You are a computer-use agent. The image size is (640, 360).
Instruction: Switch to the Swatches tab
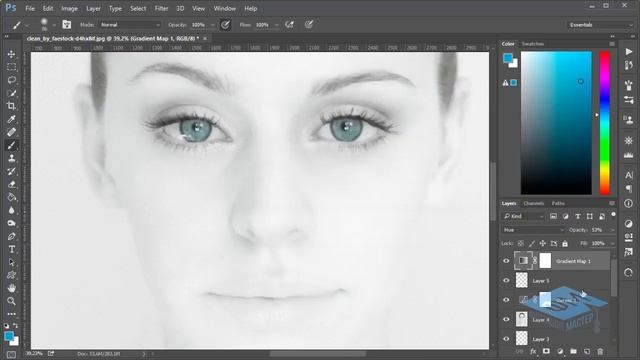533,44
